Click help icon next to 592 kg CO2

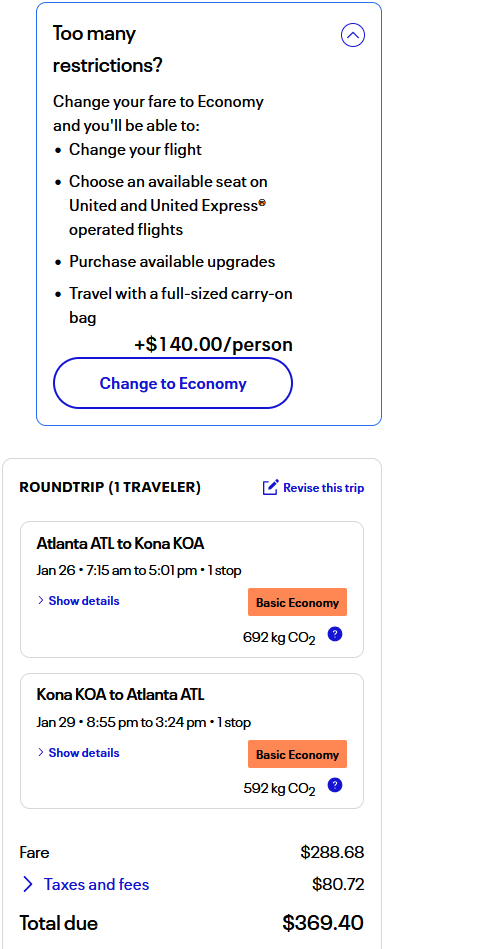click(335, 786)
